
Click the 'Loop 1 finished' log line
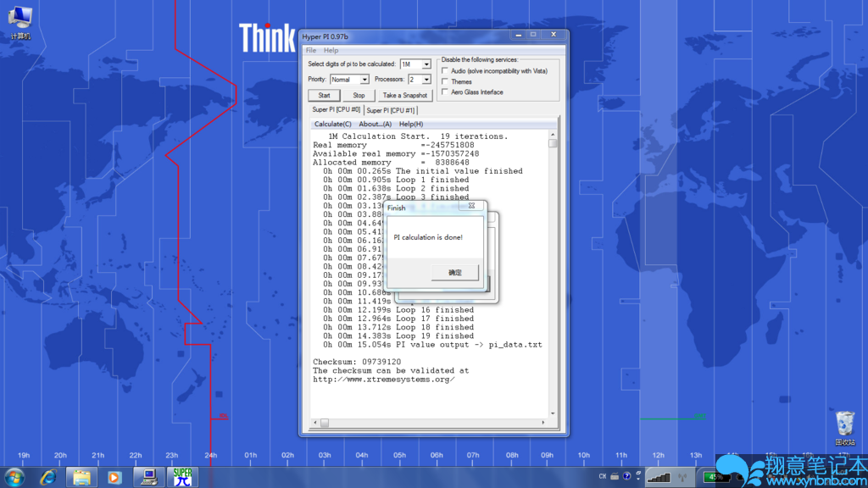(x=397, y=180)
